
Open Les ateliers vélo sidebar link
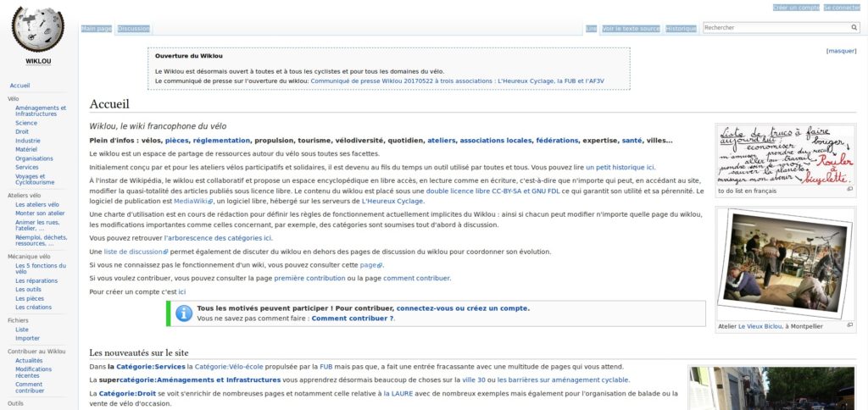pos(37,205)
